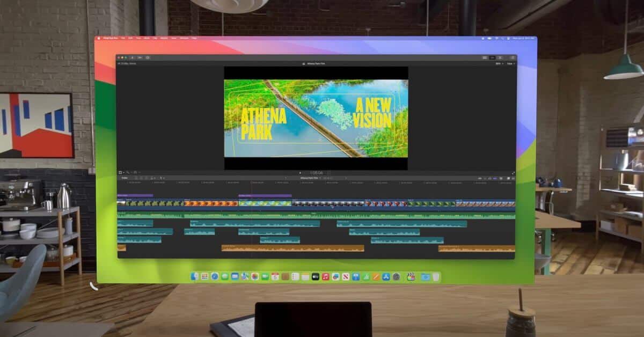
Task: Click the connect clip edit button
Action: coord(137,178)
